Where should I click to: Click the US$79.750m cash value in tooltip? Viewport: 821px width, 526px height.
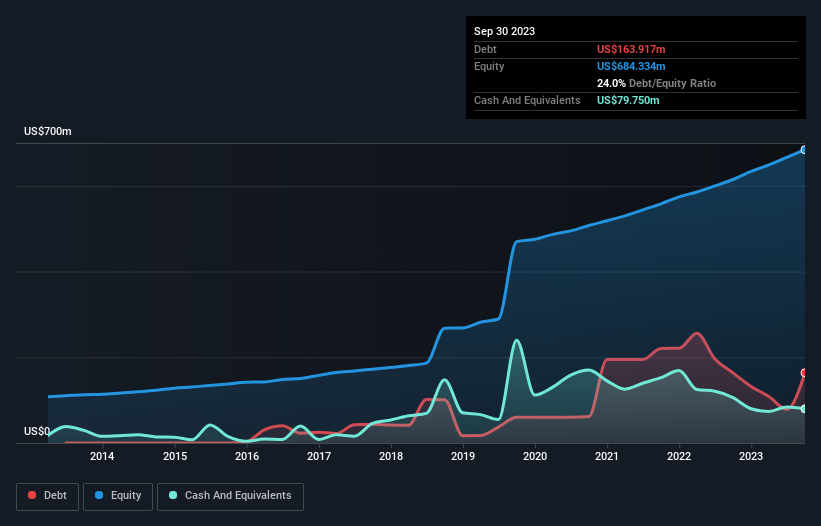pos(628,100)
